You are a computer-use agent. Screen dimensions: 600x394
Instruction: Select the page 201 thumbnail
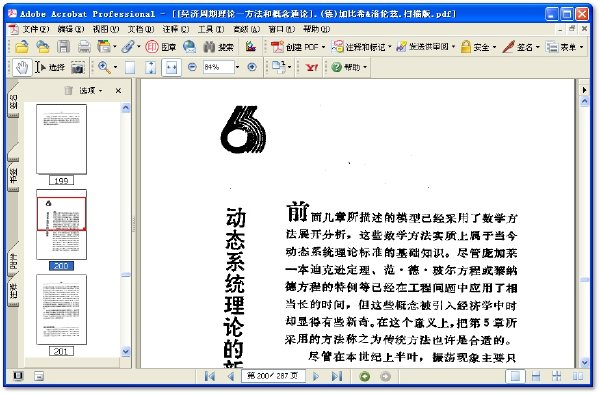pos(61,309)
